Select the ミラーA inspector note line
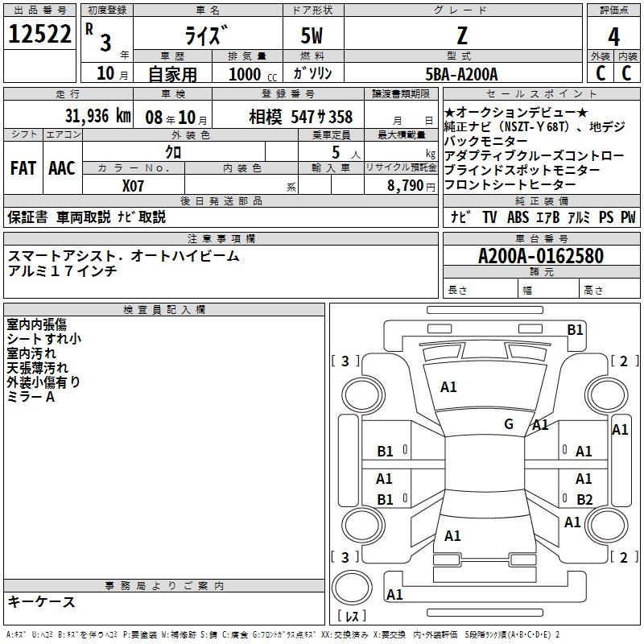644x644 pixels. click(x=31, y=397)
